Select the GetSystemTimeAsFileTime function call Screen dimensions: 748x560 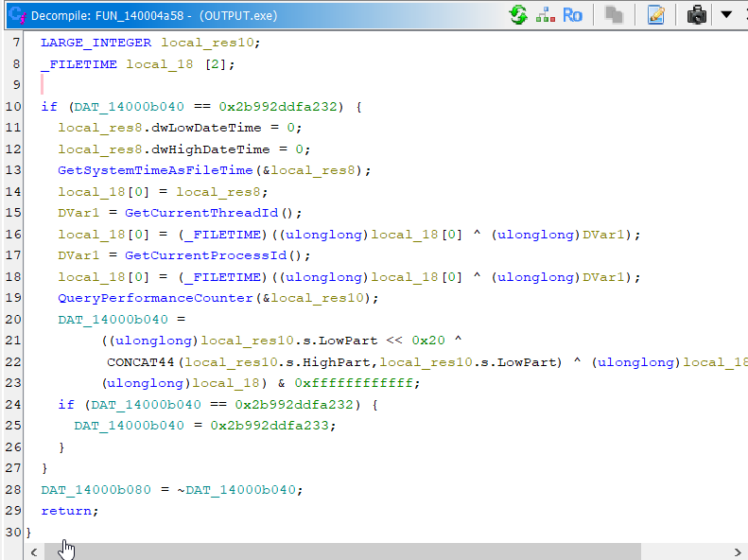pos(155,170)
